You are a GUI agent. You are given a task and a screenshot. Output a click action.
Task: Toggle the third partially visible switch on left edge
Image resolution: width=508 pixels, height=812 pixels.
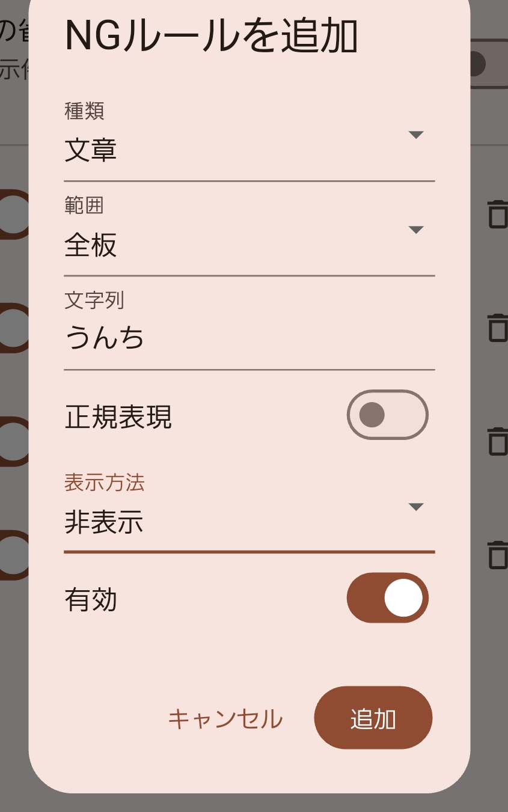pyautogui.click(x=14, y=441)
